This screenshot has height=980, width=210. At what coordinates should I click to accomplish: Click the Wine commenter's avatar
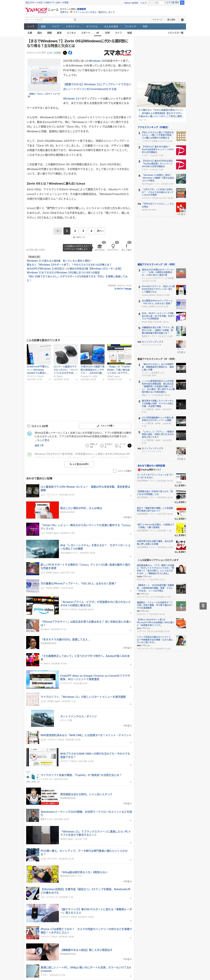[x=29, y=433]
